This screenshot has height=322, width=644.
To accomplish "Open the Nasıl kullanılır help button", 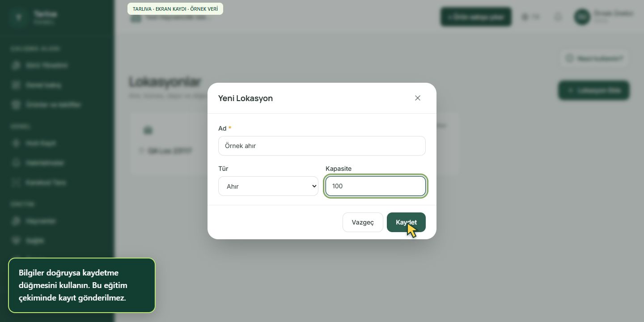I will 594,58.
